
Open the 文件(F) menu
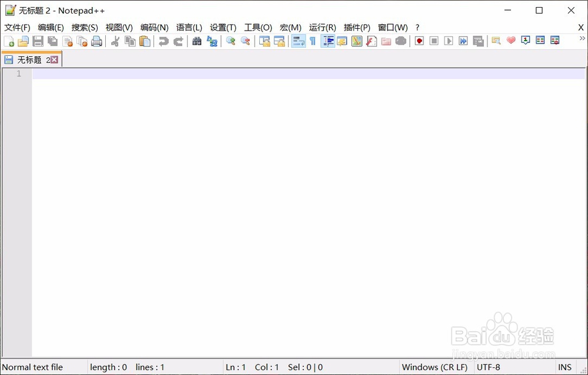17,28
